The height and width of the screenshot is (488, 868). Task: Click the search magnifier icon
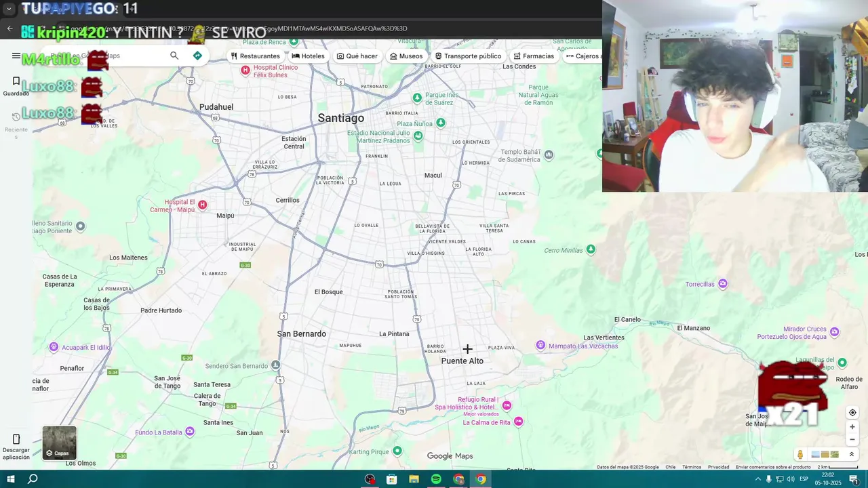click(174, 56)
